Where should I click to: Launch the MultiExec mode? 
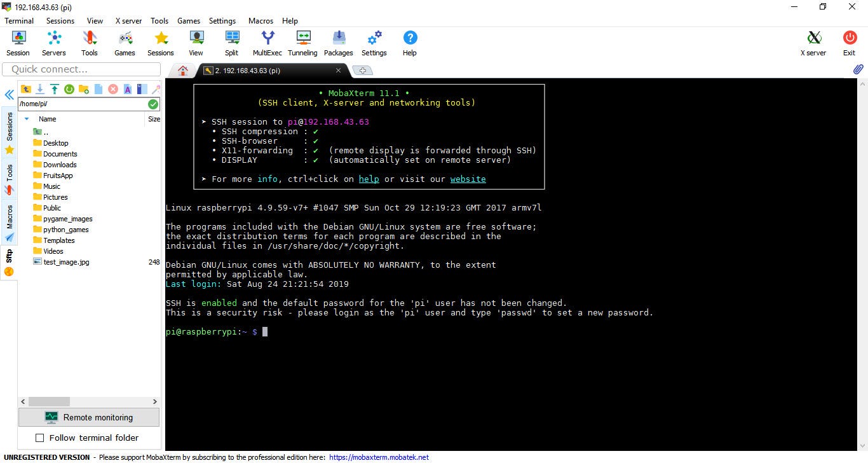[x=267, y=43]
